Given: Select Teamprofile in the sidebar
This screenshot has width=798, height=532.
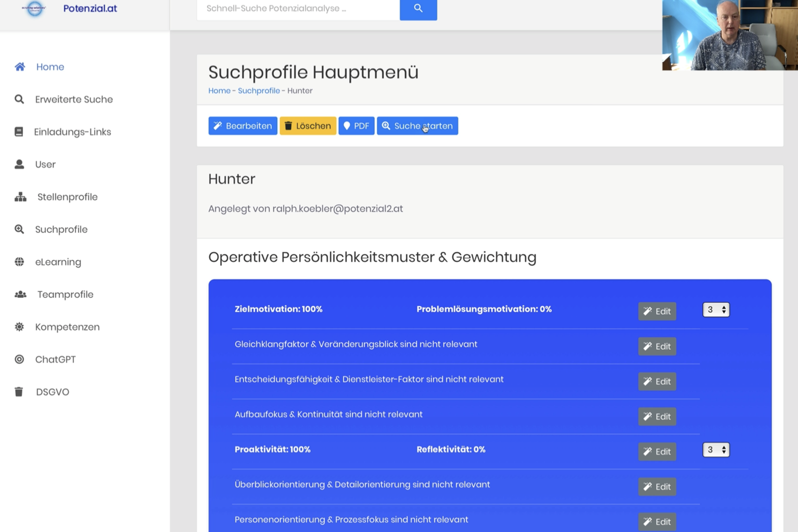Looking at the screenshot, I should click(x=66, y=295).
